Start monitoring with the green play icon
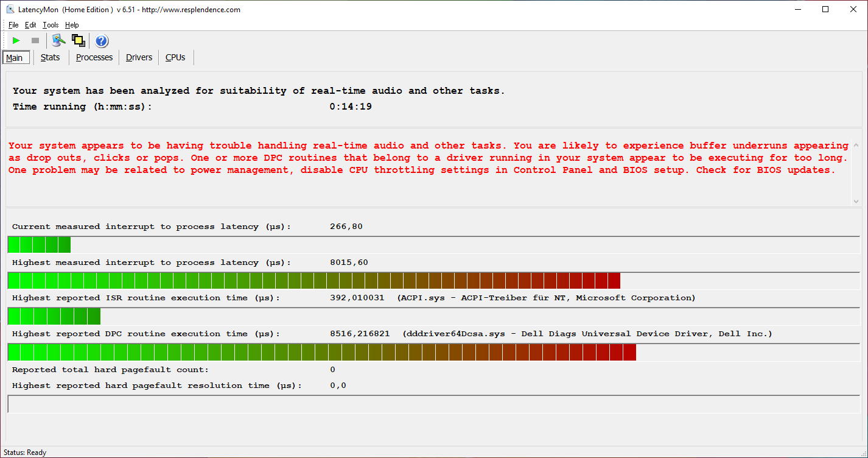Screen dimensions: 868x458 point(16,41)
